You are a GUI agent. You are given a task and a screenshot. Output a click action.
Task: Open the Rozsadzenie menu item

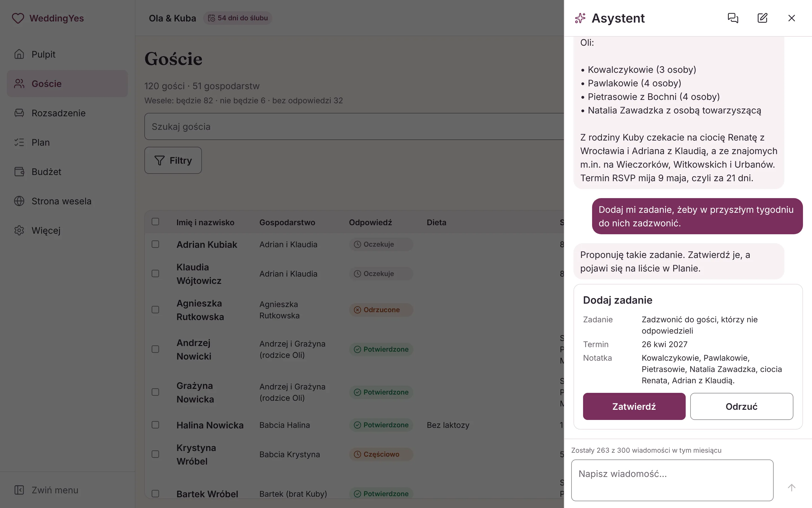[67, 113]
